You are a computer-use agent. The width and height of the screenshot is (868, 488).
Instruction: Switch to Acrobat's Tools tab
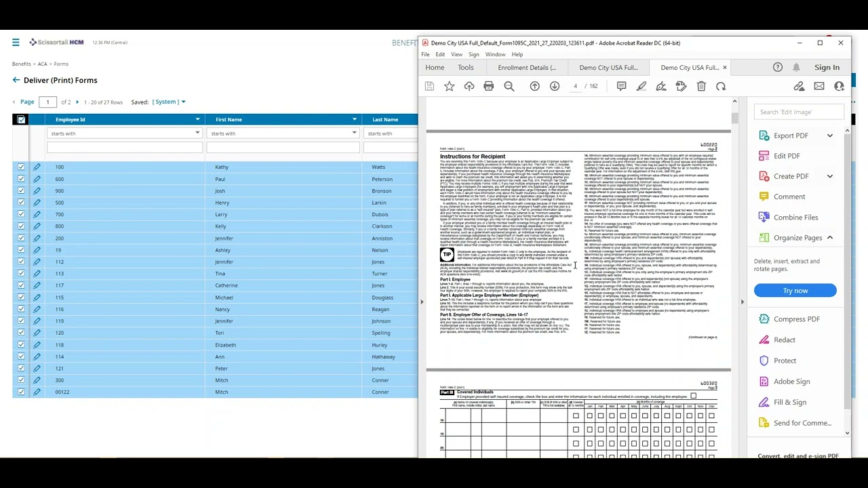tap(465, 68)
